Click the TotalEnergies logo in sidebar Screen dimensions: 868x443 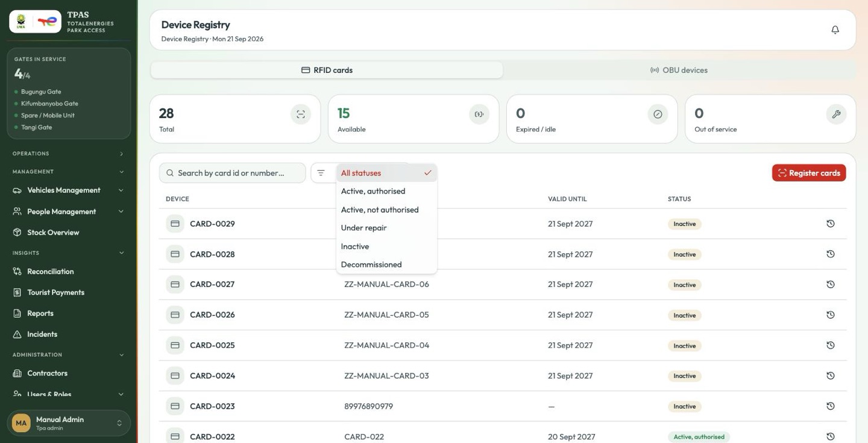[47, 22]
